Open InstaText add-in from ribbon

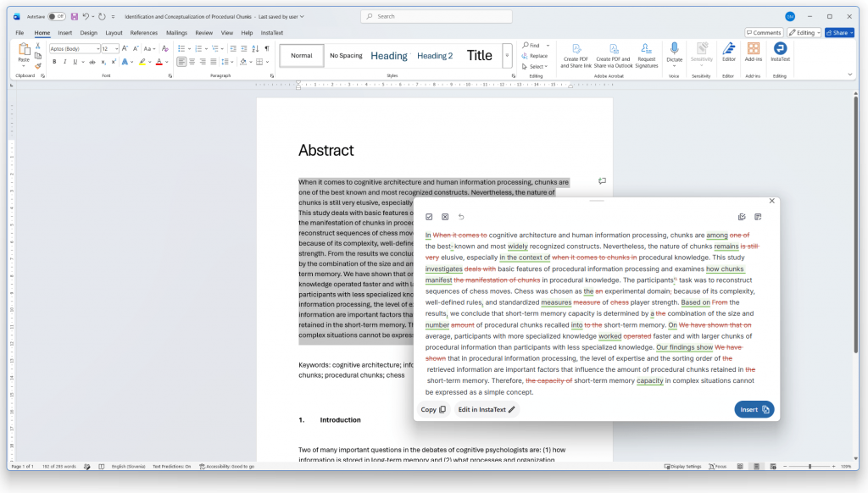click(780, 52)
